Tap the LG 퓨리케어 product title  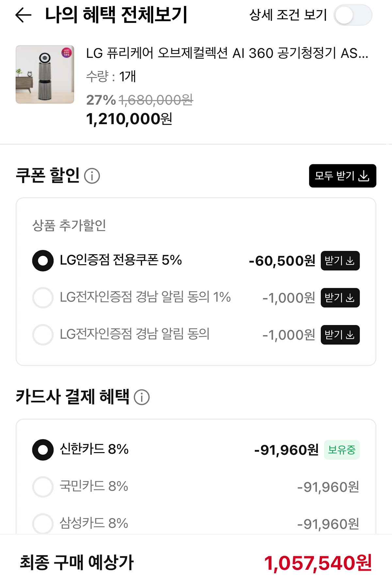coord(227,53)
